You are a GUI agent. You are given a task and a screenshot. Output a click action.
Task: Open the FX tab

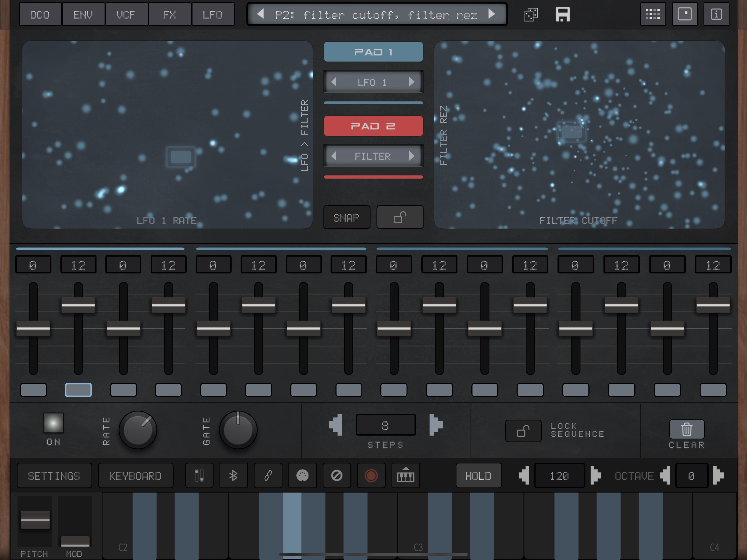coord(170,14)
